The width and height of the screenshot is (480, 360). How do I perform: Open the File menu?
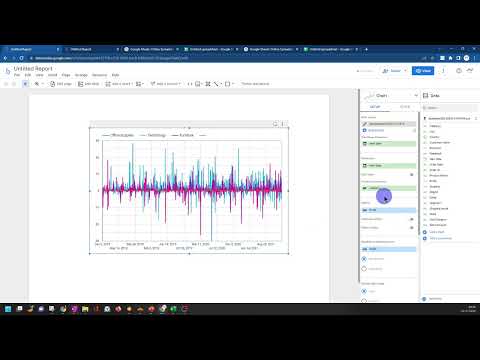pos(17,75)
